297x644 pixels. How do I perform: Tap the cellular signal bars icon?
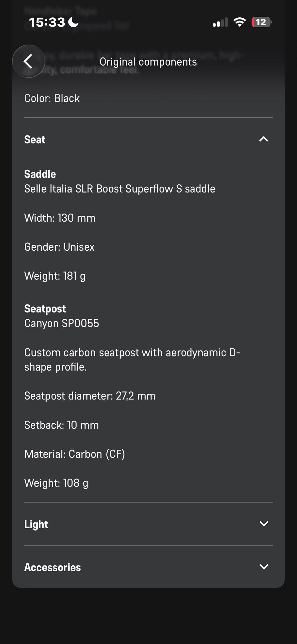click(x=220, y=22)
